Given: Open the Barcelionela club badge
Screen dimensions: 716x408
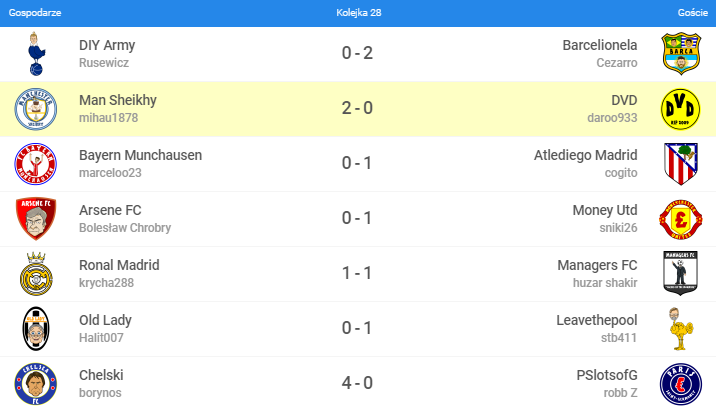Looking at the screenshot, I should [x=681, y=54].
